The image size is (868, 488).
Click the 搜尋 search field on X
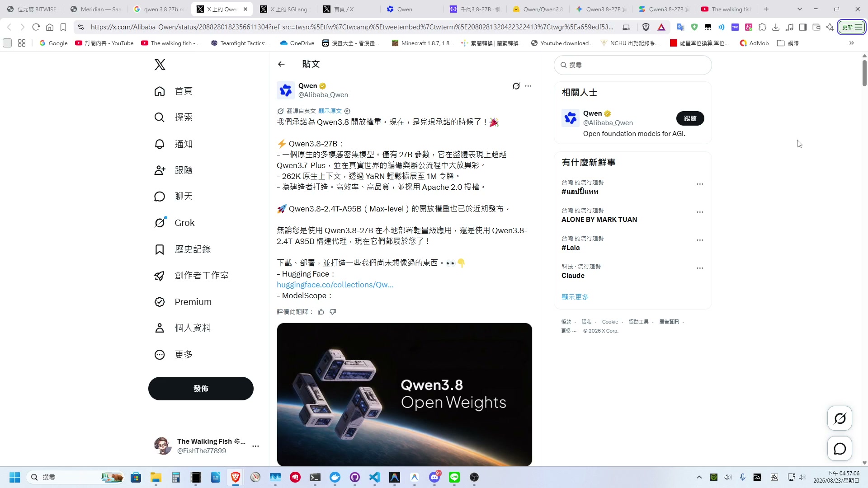(x=632, y=65)
